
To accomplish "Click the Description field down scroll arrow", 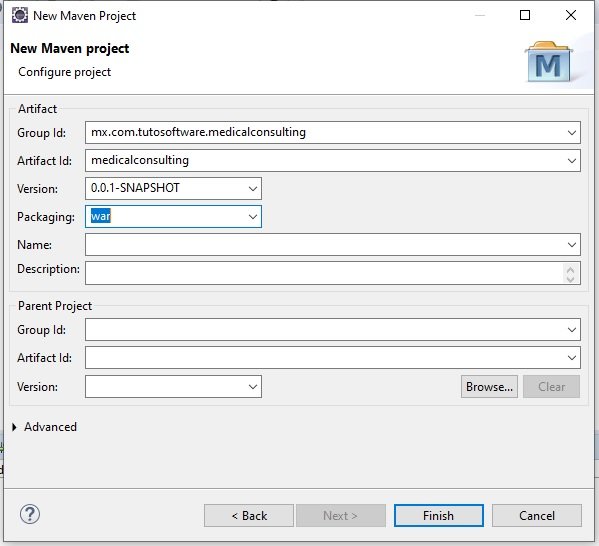I will (570, 279).
